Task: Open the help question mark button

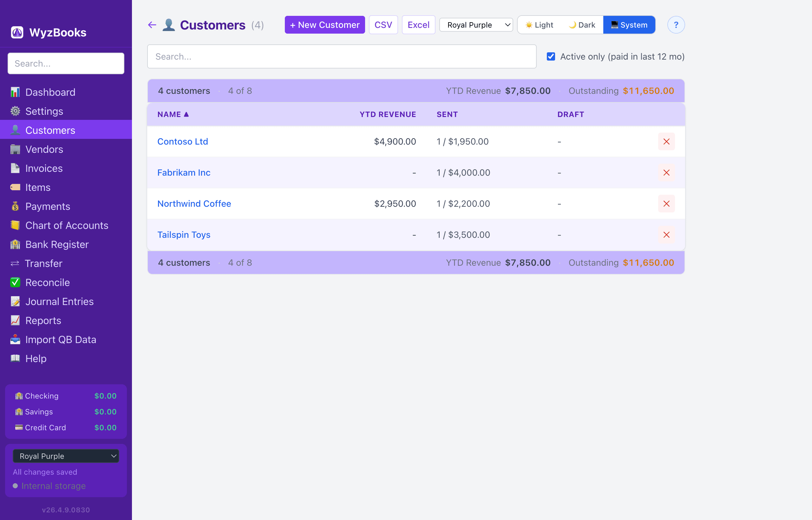Action: [676, 25]
